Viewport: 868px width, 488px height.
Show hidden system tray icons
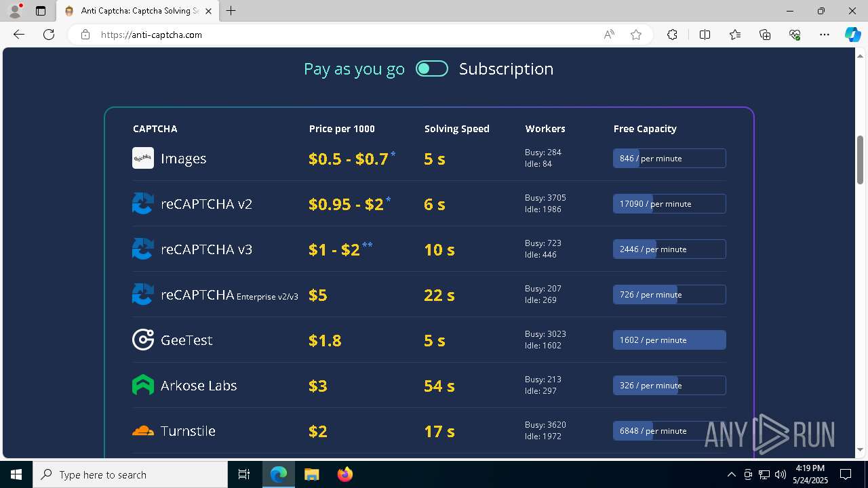tap(731, 474)
